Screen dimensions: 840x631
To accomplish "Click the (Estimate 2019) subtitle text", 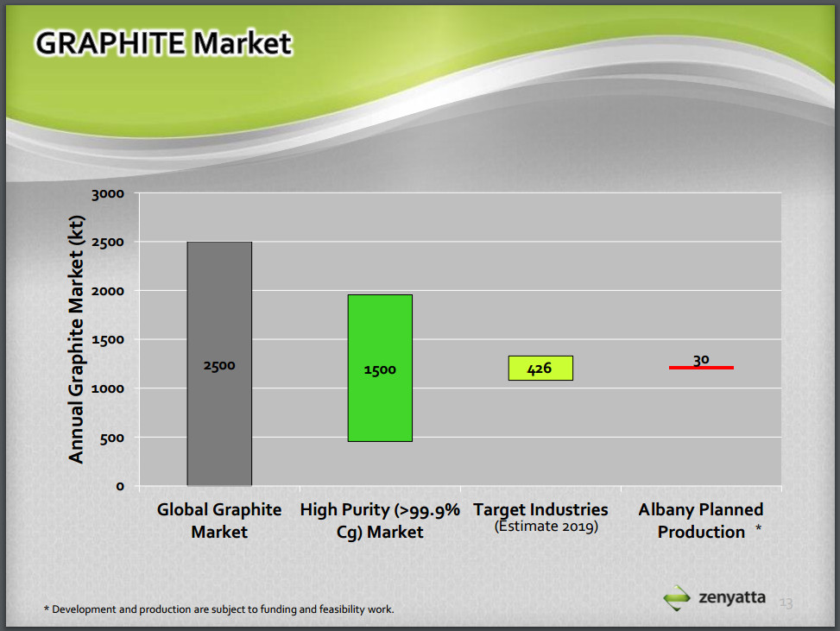I will [x=546, y=527].
